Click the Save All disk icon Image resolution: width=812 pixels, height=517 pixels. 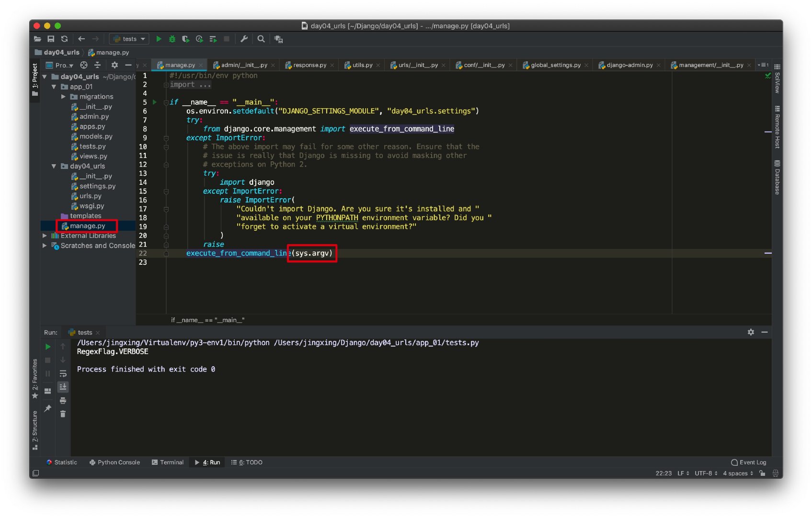coord(51,39)
